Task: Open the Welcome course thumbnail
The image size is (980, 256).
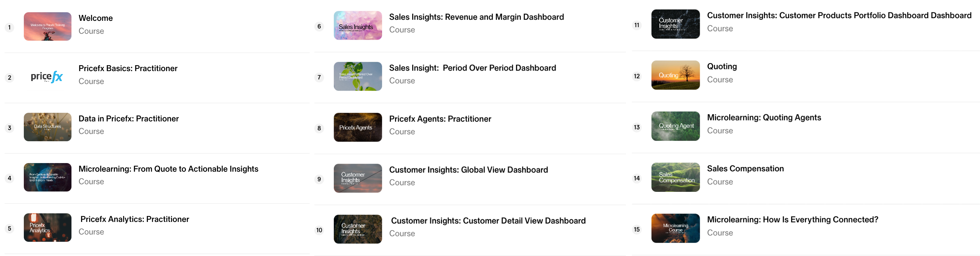Action: (48, 27)
